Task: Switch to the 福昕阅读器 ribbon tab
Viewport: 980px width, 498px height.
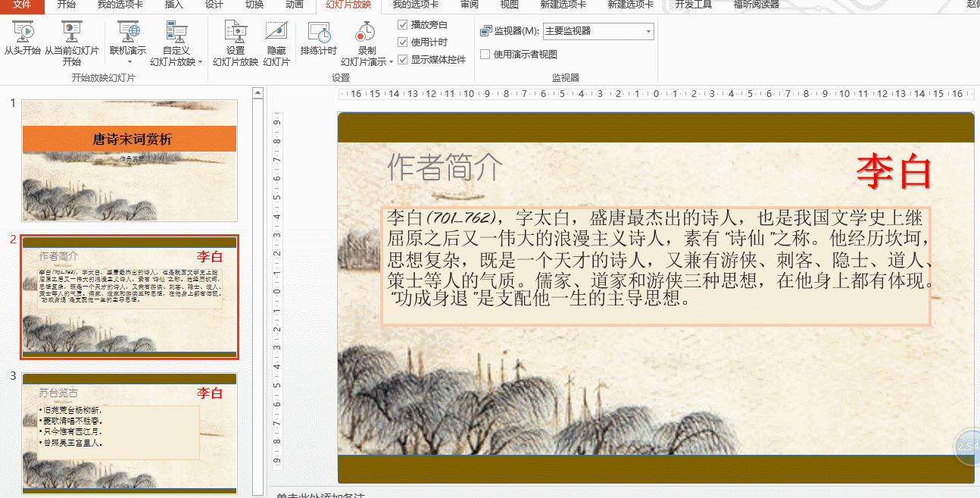Action: 756,5
